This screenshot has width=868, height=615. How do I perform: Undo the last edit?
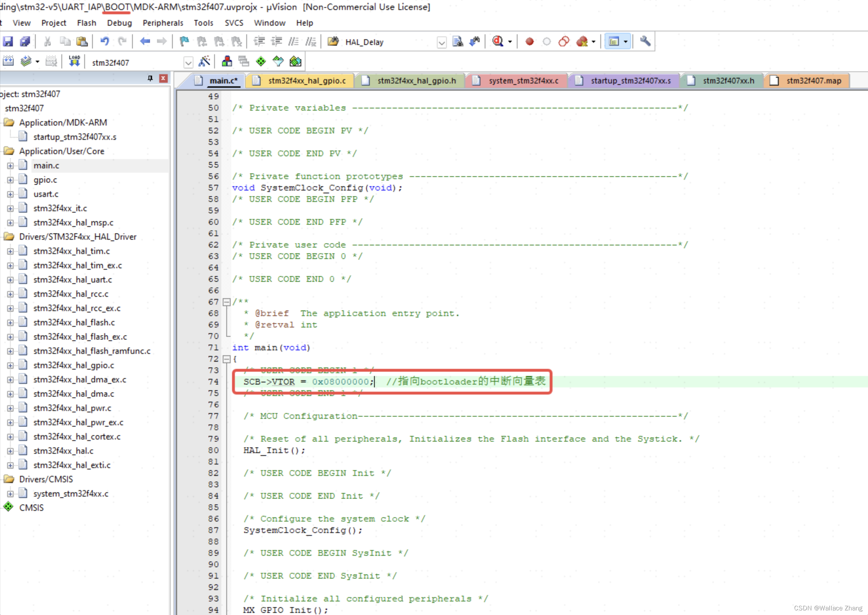coord(105,42)
